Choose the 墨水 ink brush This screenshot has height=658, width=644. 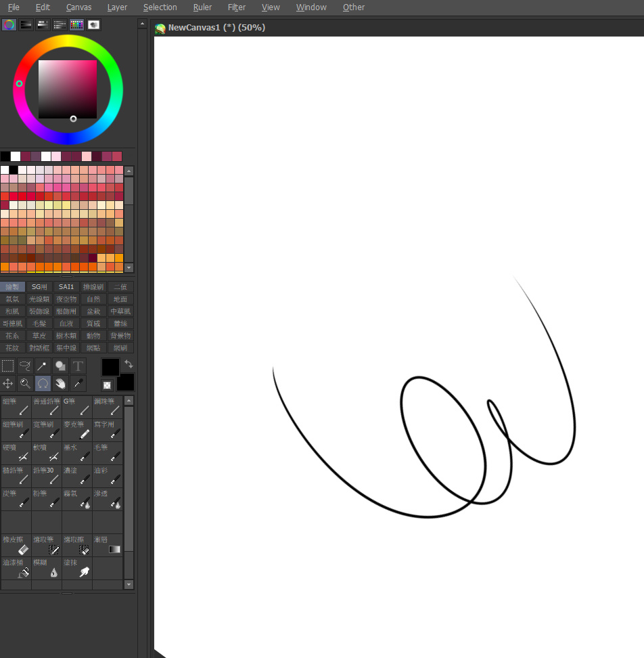coord(77,453)
